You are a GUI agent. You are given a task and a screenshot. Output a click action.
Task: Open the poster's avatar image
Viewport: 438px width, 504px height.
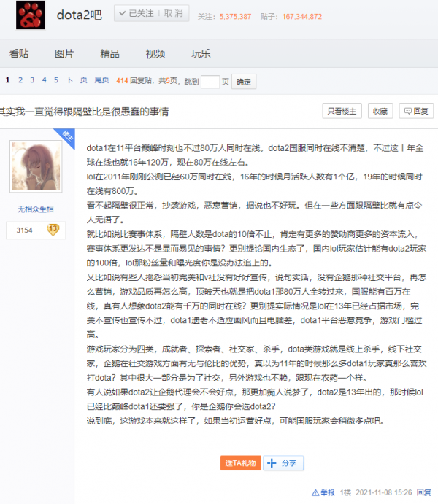[x=36, y=166]
